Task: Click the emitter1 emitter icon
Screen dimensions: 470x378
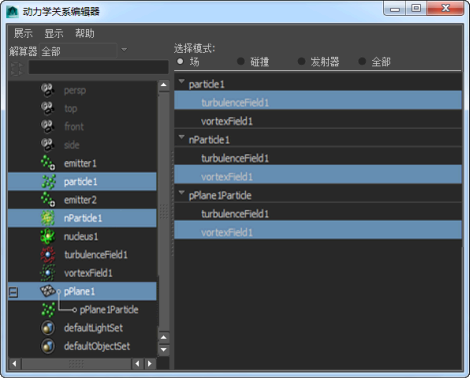Action: click(48, 163)
